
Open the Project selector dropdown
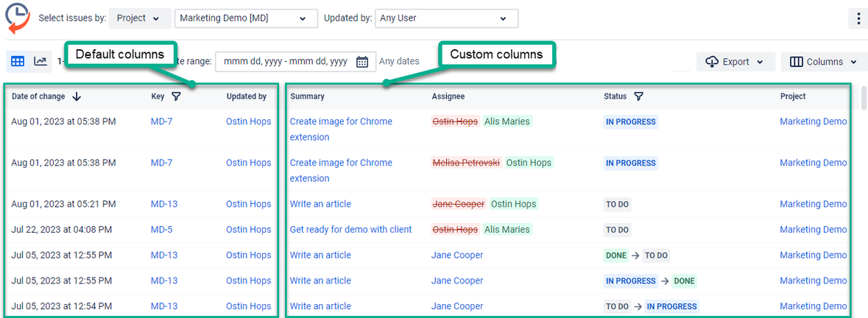click(138, 18)
